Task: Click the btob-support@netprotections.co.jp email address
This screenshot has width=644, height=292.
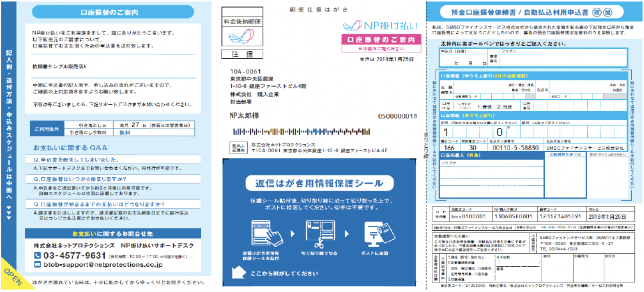Action: 103,265
